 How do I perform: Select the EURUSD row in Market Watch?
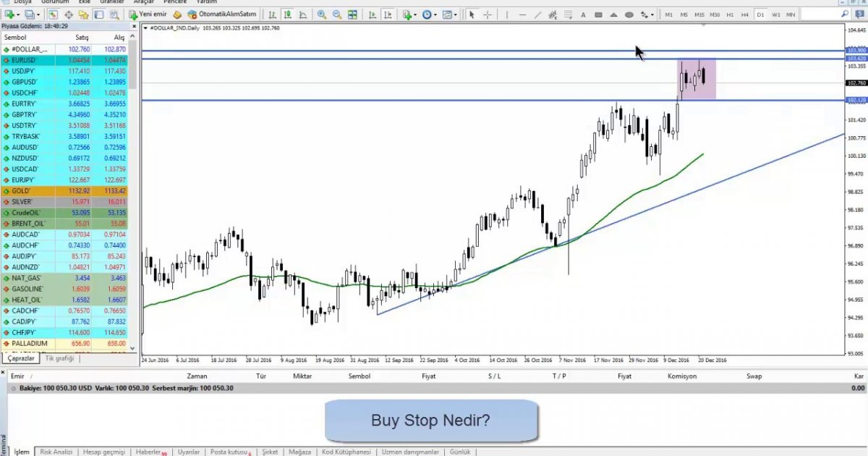click(65, 60)
